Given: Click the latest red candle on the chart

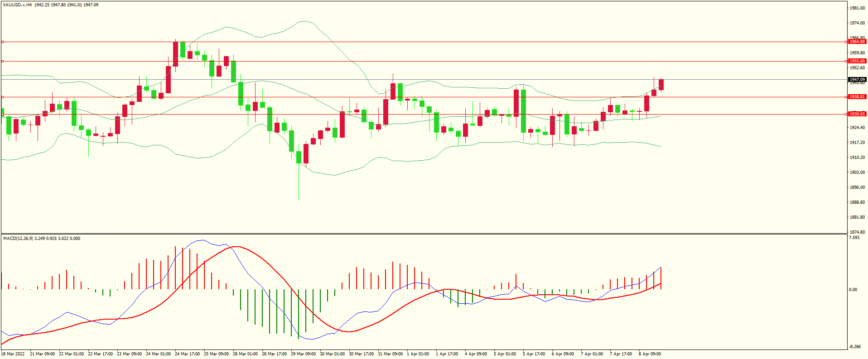Looking at the screenshot, I should (x=661, y=85).
